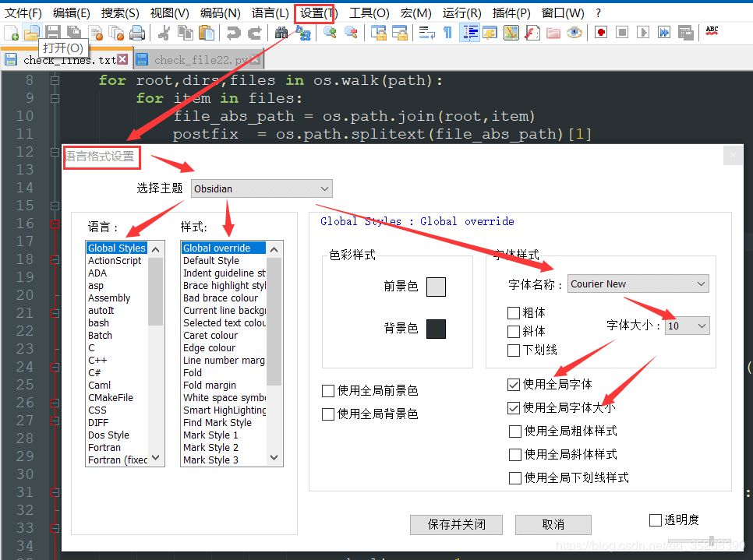The image size is (753, 560).
Task: Open the Obsidian theme dropdown
Action: (x=262, y=188)
